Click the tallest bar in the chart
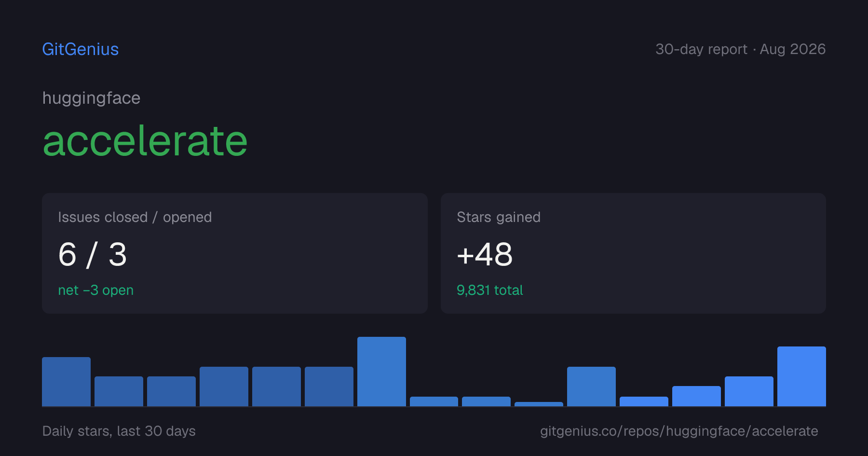 tap(381, 372)
